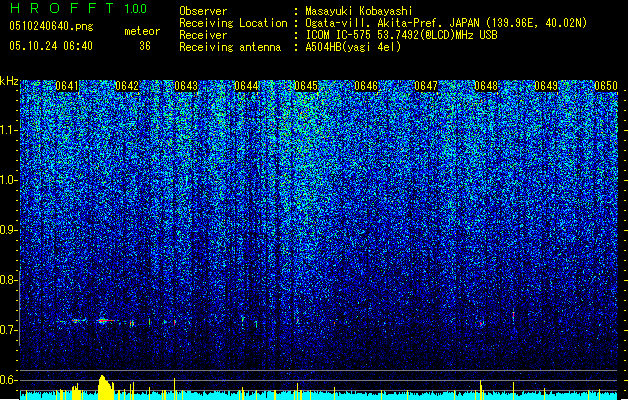Click the 0.6 kHz axis tick label
The image size is (629, 400).
pos(9,380)
